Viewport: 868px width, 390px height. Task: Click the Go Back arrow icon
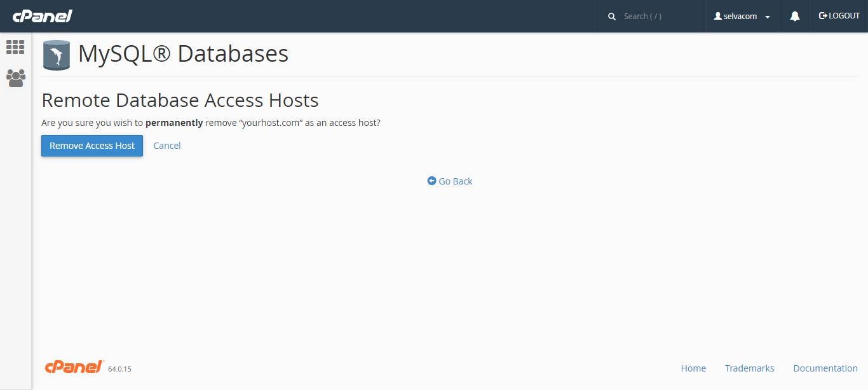tap(431, 181)
